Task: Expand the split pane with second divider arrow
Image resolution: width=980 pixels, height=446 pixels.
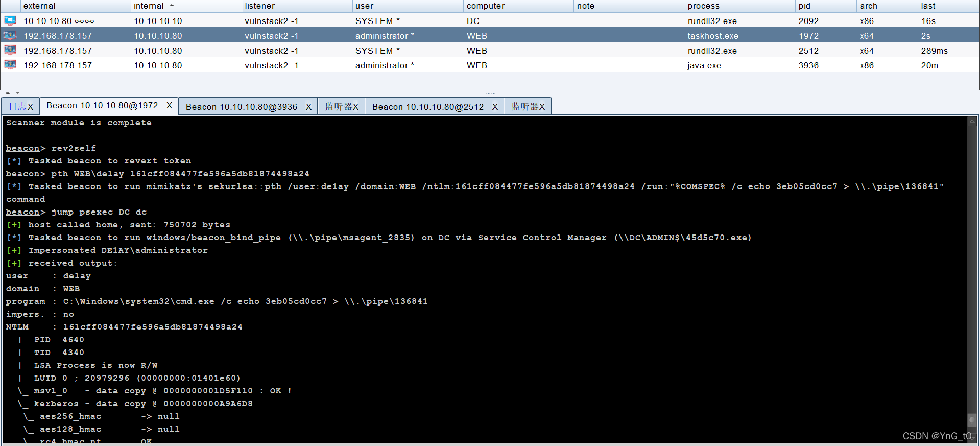Action: click(18, 93)
